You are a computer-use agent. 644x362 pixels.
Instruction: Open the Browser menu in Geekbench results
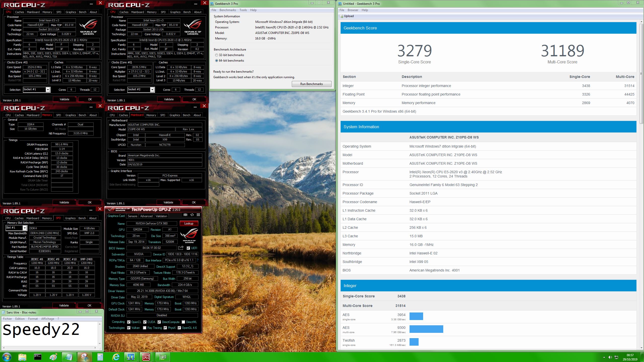[353, 10]
